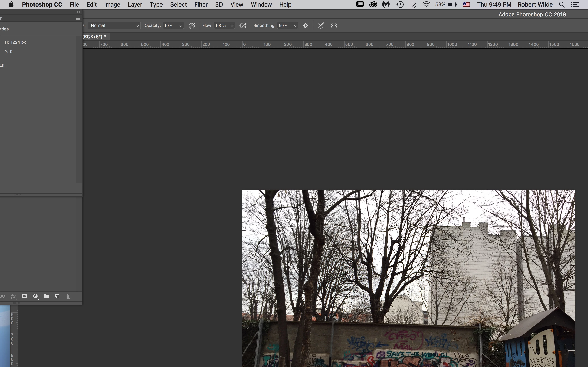Toggle pressure for size button

[321, 25]
